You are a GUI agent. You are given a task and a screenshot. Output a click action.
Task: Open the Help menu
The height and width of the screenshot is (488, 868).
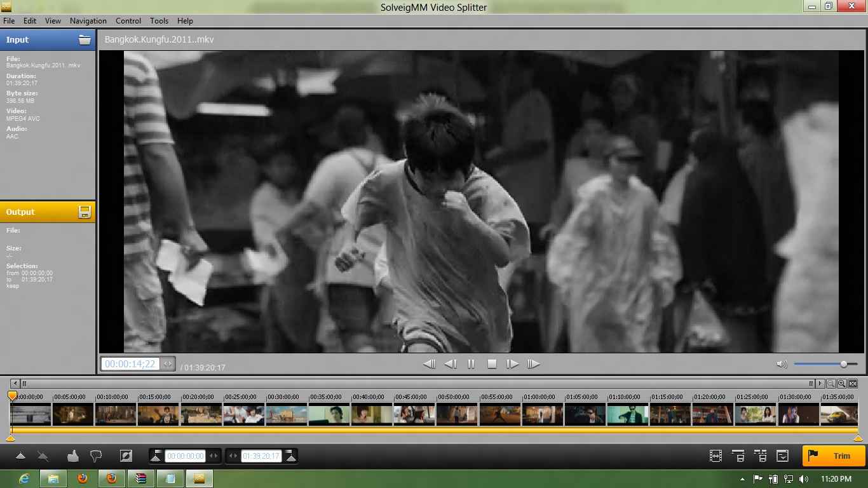coord(185,21)
